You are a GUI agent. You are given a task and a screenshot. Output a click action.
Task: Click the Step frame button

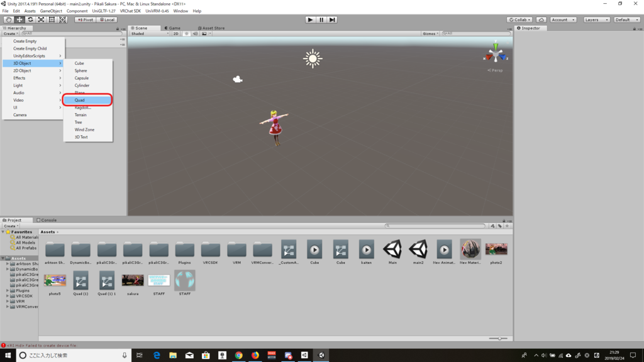coord(332,19)
